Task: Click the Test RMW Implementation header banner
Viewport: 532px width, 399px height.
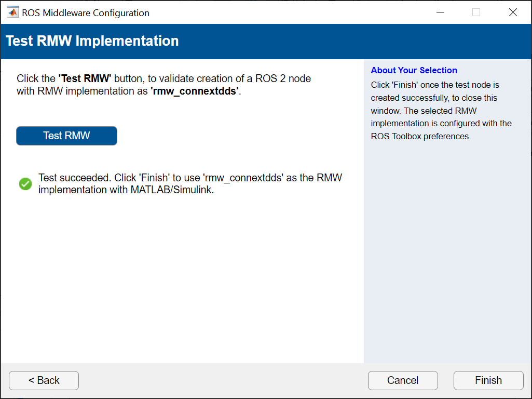Action: point(92,41)
